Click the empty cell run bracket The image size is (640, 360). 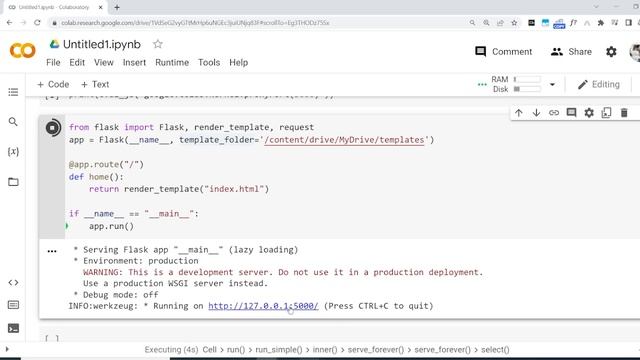[x=52, y=338]
